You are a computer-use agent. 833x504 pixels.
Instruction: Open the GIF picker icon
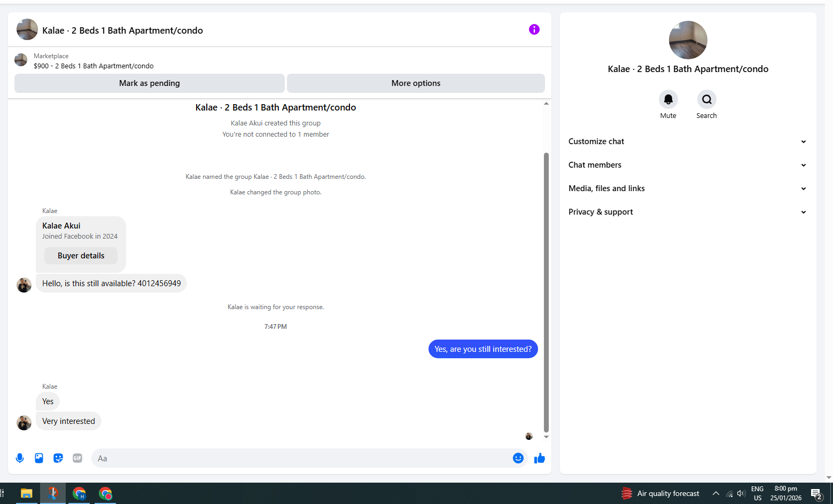[x=77, y=458]
